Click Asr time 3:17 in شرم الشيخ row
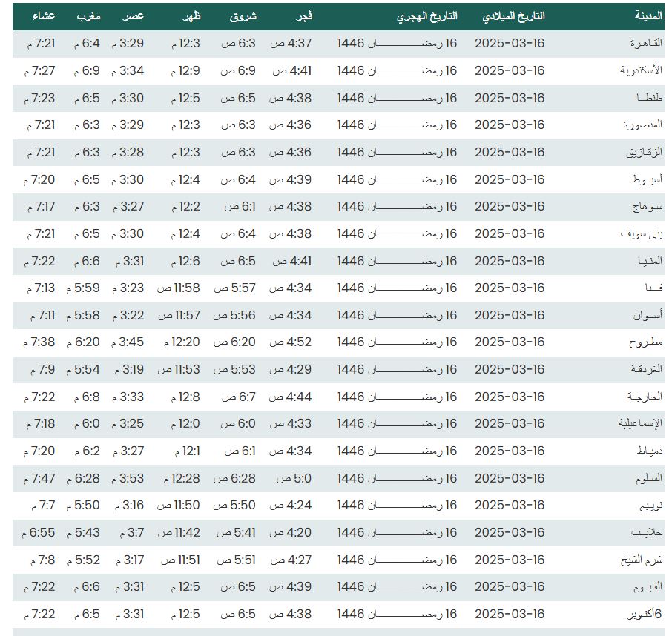Image resolution: width=672 pixels, height=636 pixels. point(130,560)
